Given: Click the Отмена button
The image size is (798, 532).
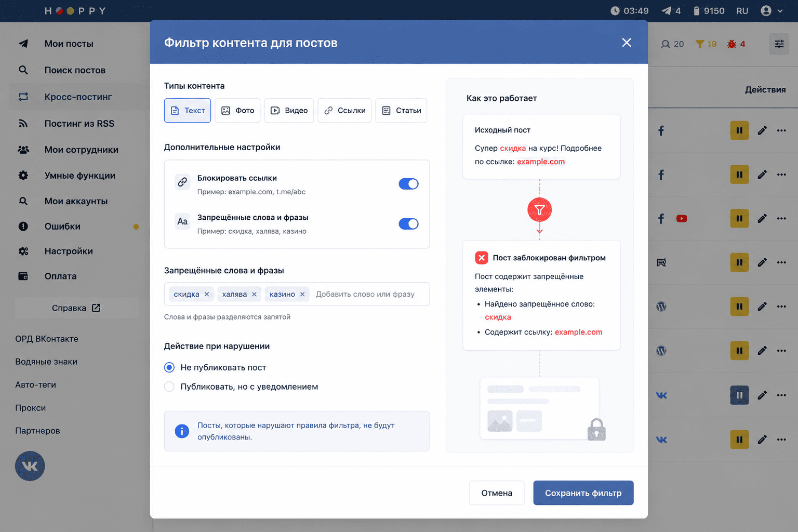Looking at the screenshot, I should (x=497, y=493).
